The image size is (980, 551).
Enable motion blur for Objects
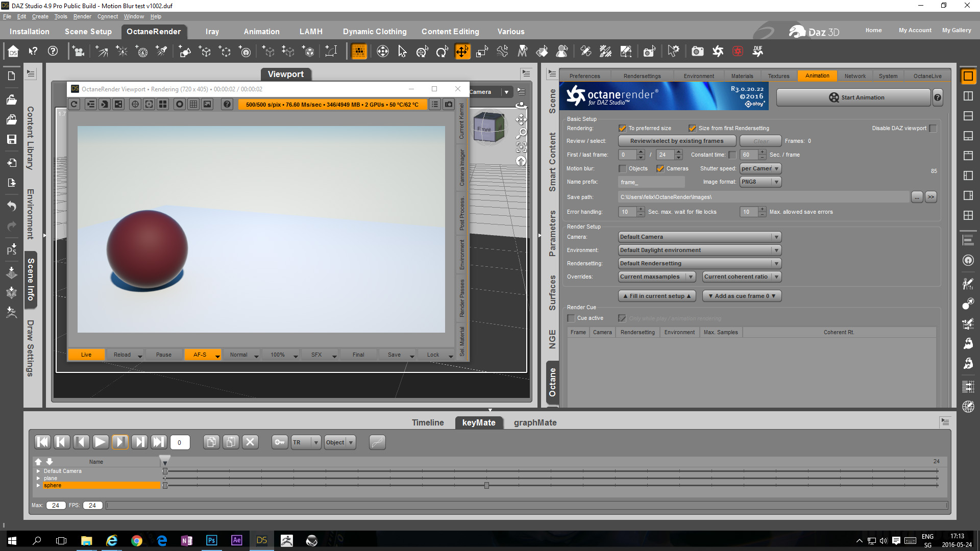coord(622,169)
